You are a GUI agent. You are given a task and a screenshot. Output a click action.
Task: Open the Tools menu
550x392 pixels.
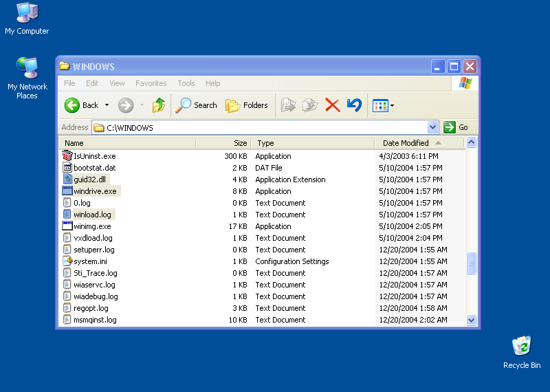pyautogui.click(x=186, y=83)
